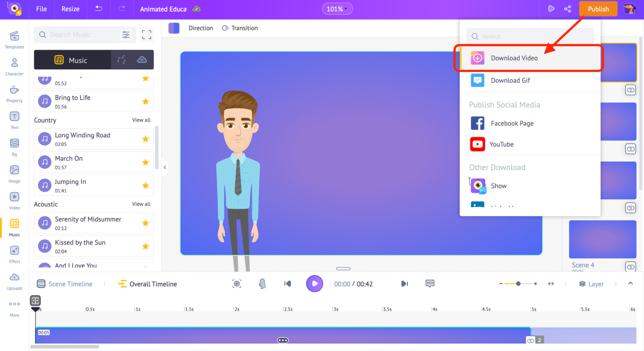Click play button to preview

click(x=315, y=284)
